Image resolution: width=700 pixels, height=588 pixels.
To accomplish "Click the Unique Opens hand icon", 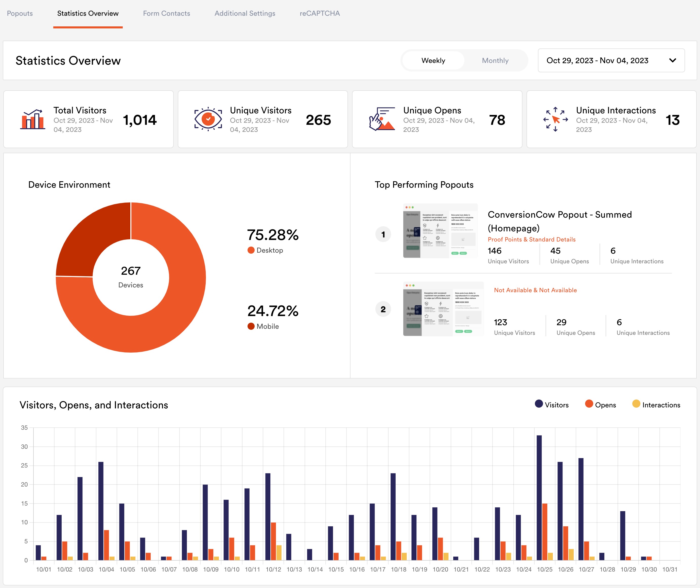I will tap(382, 119).
